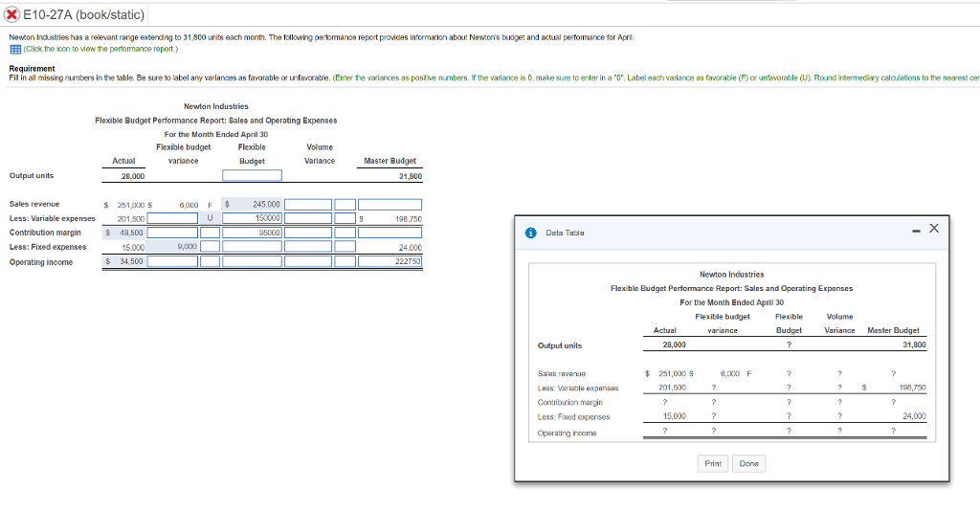Click the U label in Variable expenses row
Screen dimensions: 980x511
point(210,218)
